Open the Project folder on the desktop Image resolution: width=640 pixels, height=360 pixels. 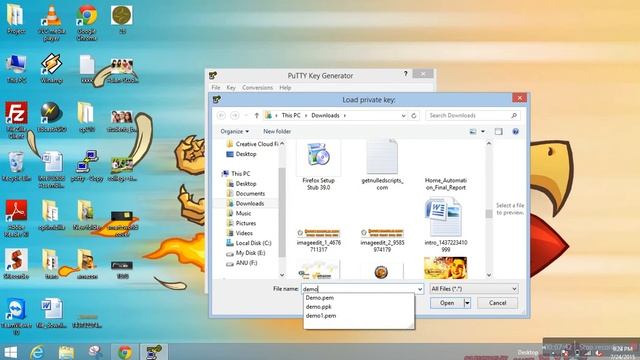pos(16,20)
